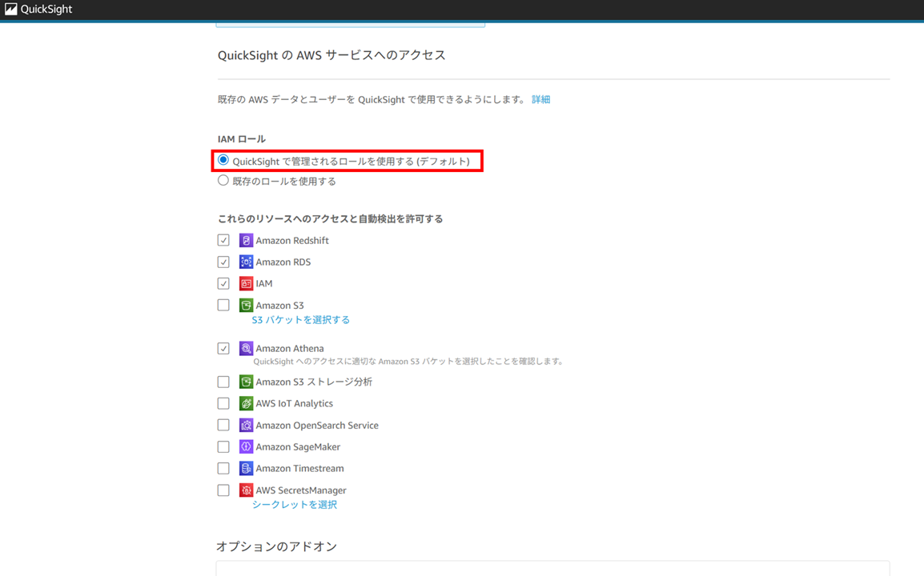This screenshot has width=924, height=576.
Task: Click QuickSight の AWS サービスへのアクセス heading
Action: click(x=331, y=54)
